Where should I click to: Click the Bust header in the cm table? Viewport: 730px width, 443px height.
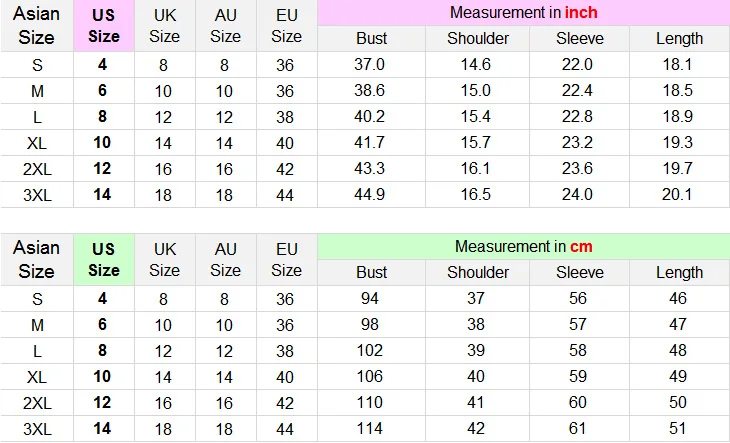[371, 272]
